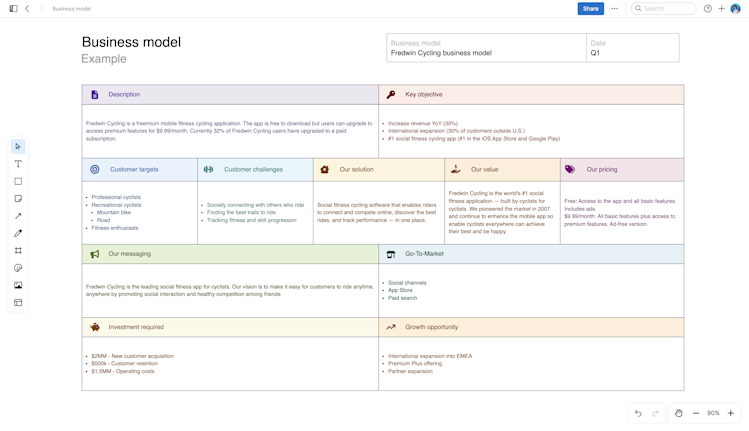This screenshot has height=431, width=749.
Task: Click the Professional cyclists bullet
Action: click(116, 197)
